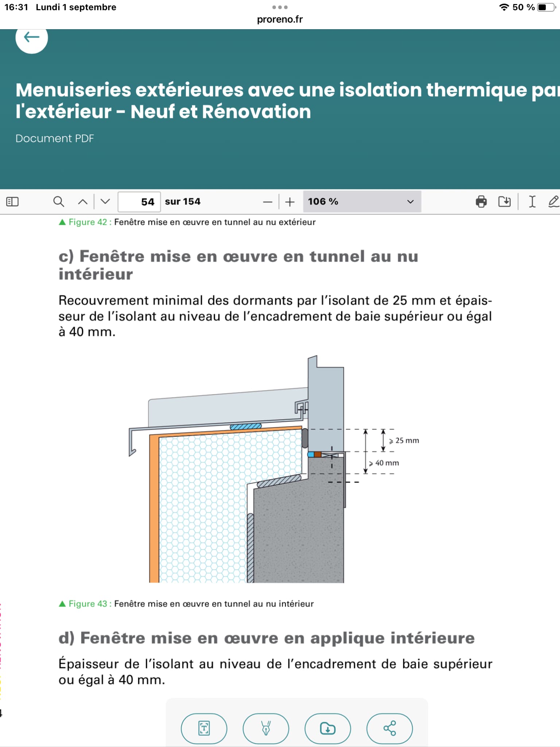Image resolution: width=560 pixels, height=747 pixels.
Task: Print the PDF document
Action: click(x=481, y=202)
